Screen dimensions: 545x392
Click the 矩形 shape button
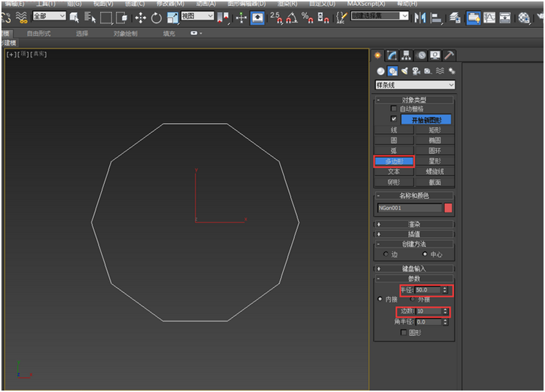point(434,129)
